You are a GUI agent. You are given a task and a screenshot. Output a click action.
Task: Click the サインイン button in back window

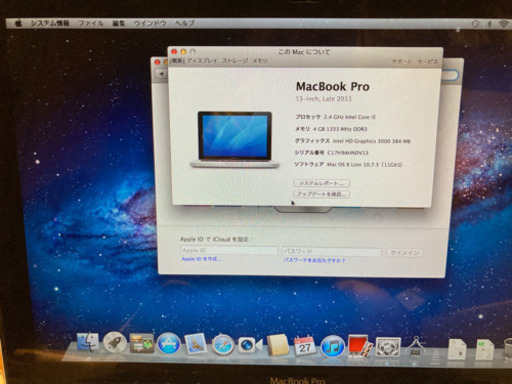click(404, 253)
